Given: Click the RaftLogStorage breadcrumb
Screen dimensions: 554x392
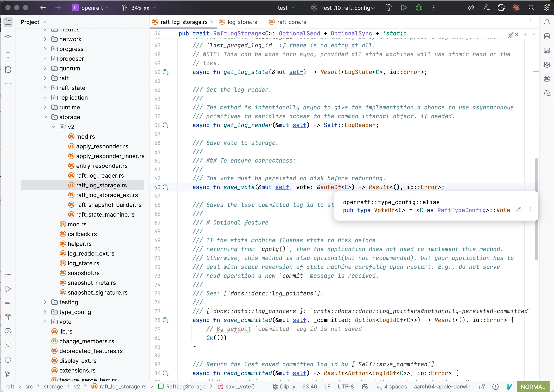Looking at the screenshot, I should click(x=185, y=386).
